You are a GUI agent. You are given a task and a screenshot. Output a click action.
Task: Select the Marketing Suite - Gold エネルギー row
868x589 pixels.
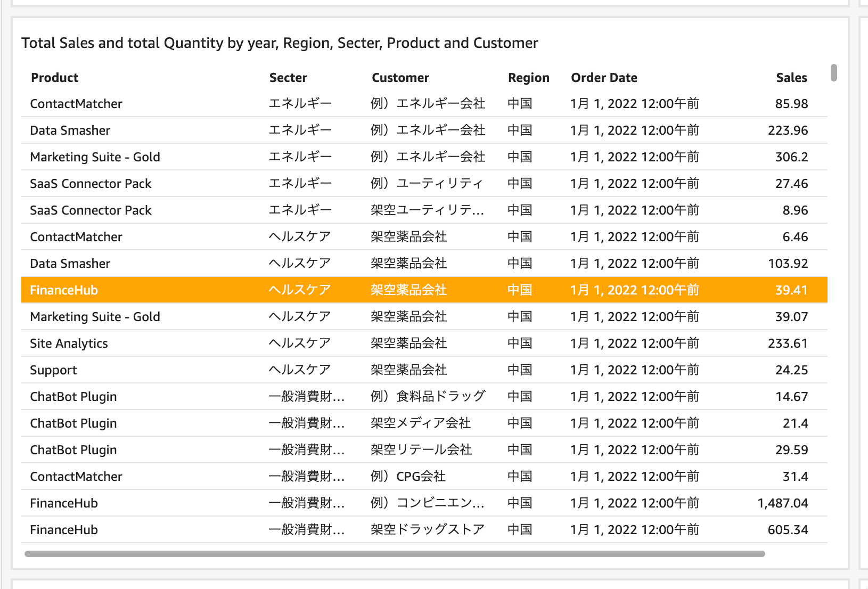click(x=373, y=157)
